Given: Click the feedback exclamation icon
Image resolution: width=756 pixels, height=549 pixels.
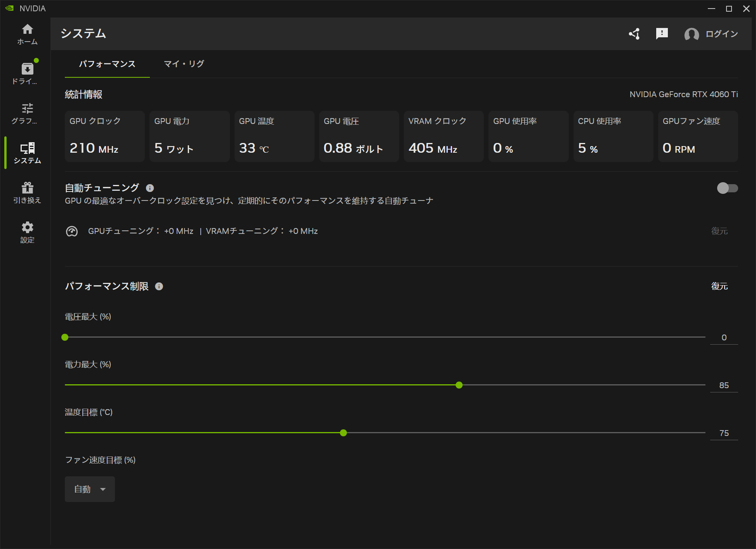Looking at the screenshot, I should tap(662, 34).
